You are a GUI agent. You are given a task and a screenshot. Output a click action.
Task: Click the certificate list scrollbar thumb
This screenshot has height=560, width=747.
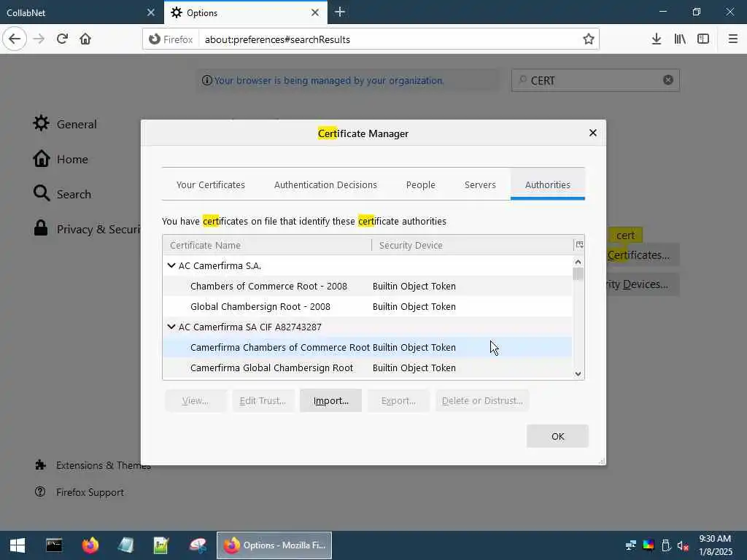[578, 274]
